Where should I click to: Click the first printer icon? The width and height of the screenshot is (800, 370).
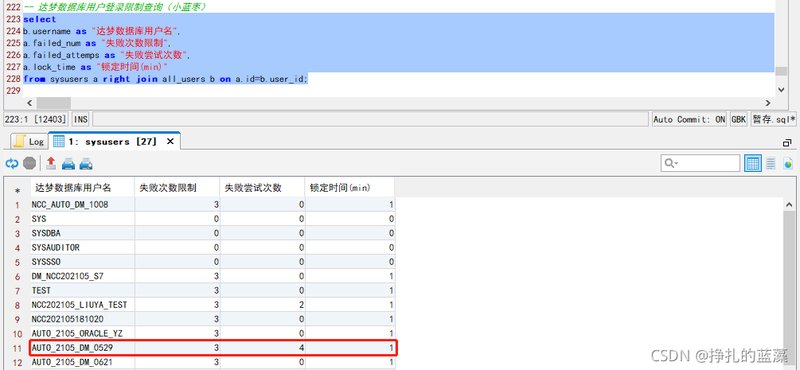pyautogui.click(x=68, y=164)
